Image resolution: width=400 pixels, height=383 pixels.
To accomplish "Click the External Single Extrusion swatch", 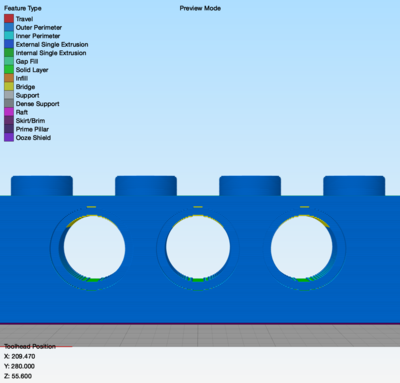I will point(9,44).
